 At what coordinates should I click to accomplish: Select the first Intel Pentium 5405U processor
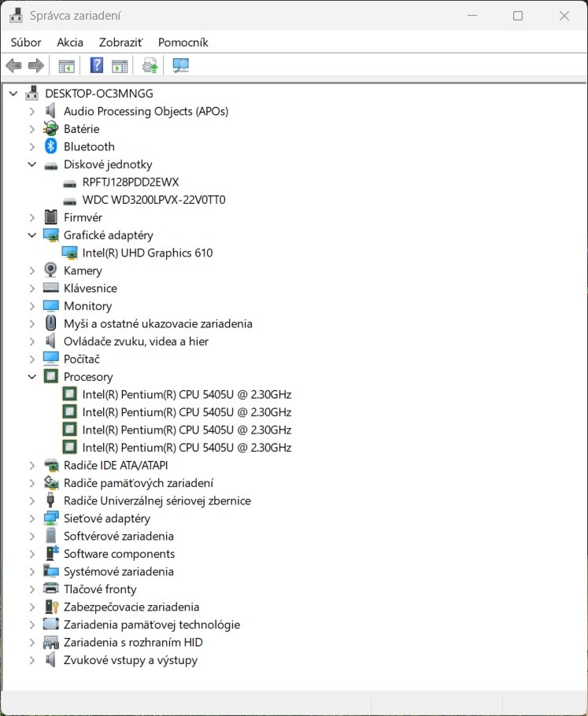(x=187, y=394)
